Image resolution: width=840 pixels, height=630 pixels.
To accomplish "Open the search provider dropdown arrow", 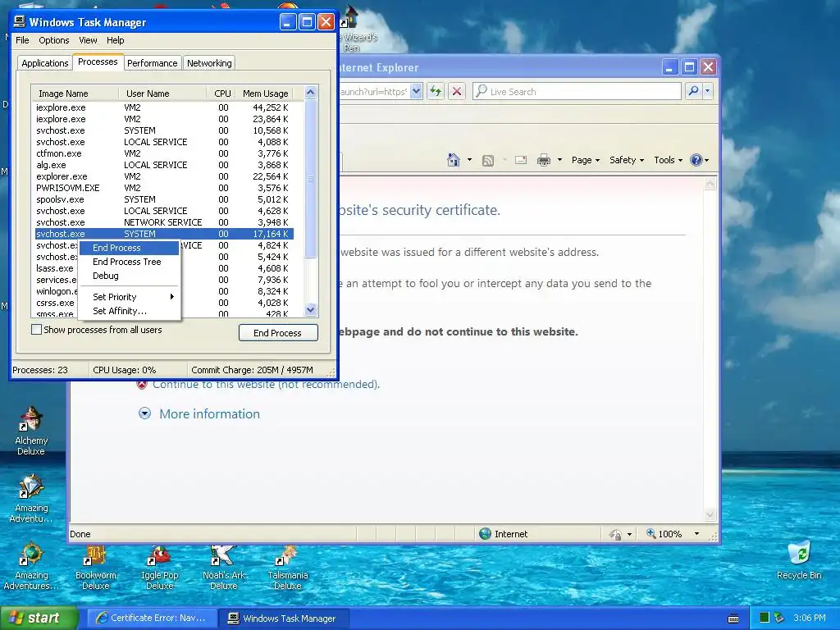I will coord(708,91).
